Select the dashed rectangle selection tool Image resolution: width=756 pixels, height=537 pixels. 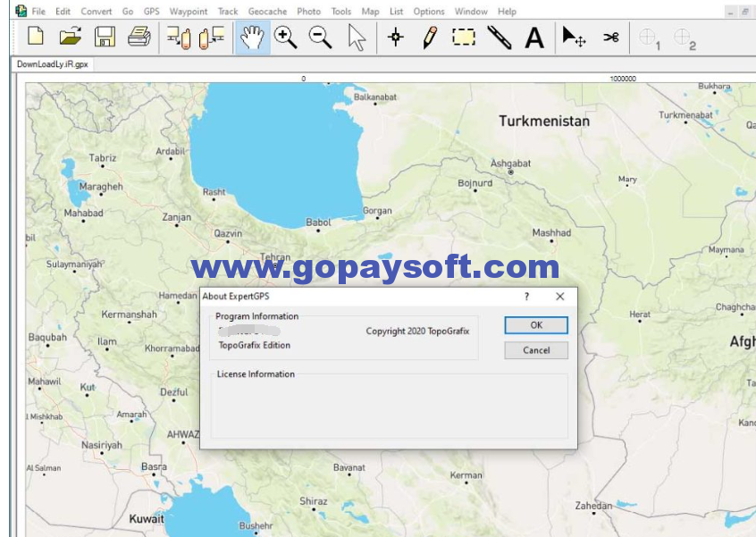(464, 38)
